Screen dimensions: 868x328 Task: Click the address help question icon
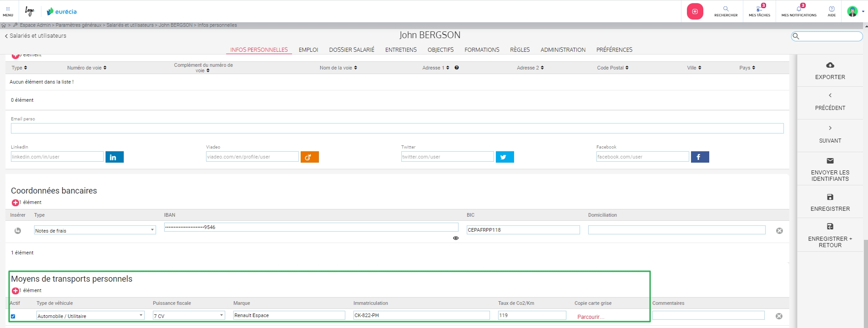(x=457, y=68)
